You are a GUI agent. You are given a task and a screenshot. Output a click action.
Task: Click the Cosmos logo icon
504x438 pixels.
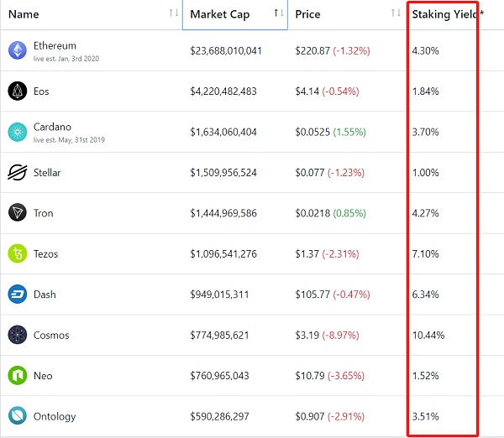click(x=18, y=335)
